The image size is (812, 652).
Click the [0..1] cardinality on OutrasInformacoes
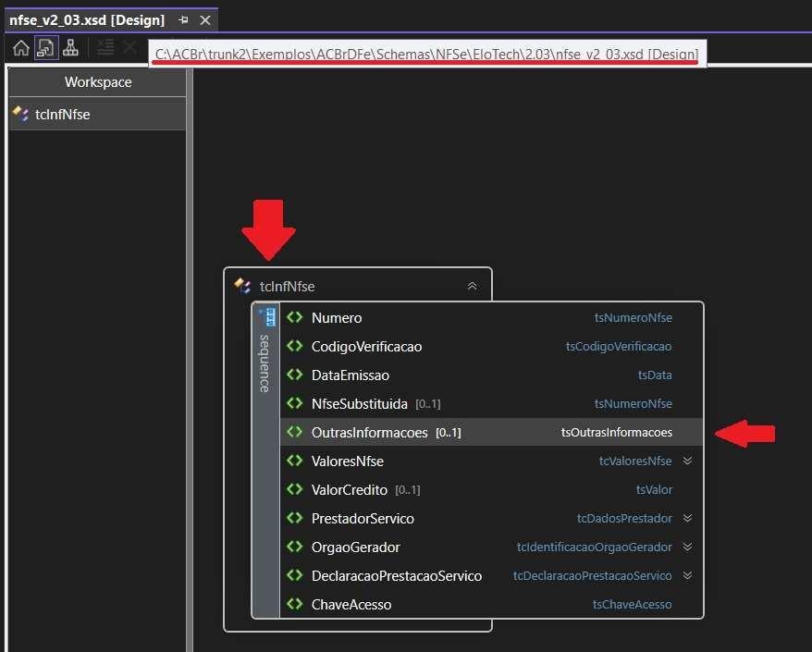448,433
